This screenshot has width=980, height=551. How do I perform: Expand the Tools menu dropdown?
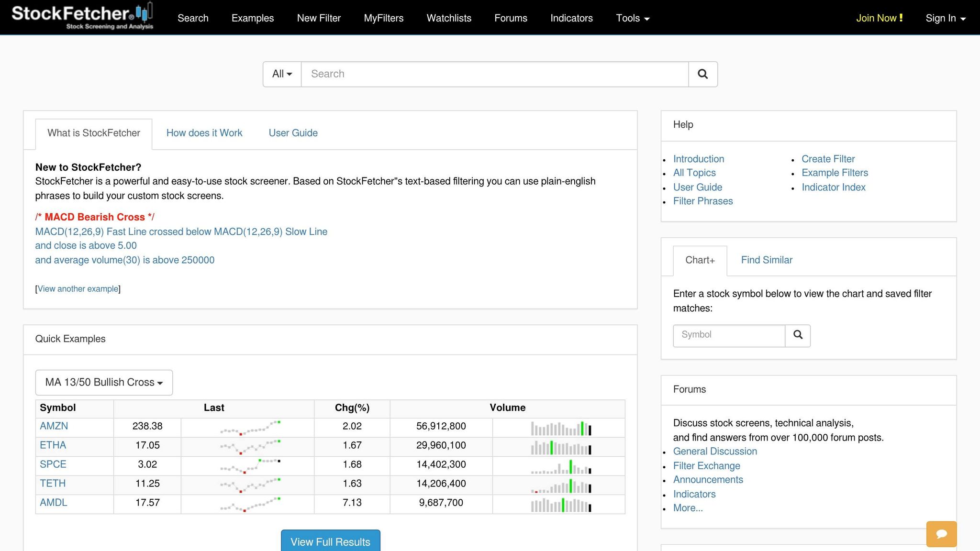coord(632,18)
